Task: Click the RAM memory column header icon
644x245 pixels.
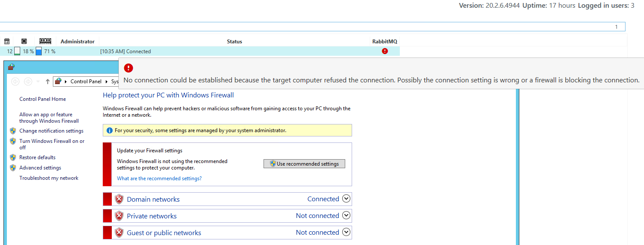Action: (45, 41)
